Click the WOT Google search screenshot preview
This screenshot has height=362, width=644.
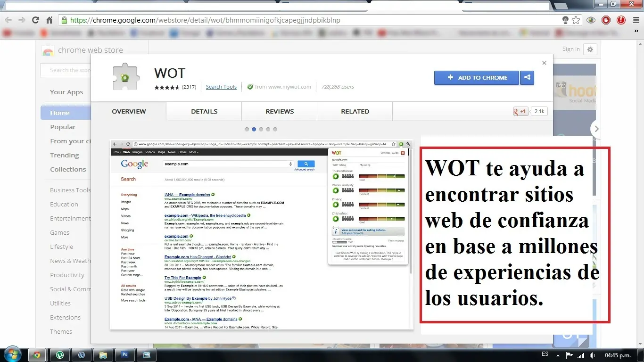click(x=261, y=235)
